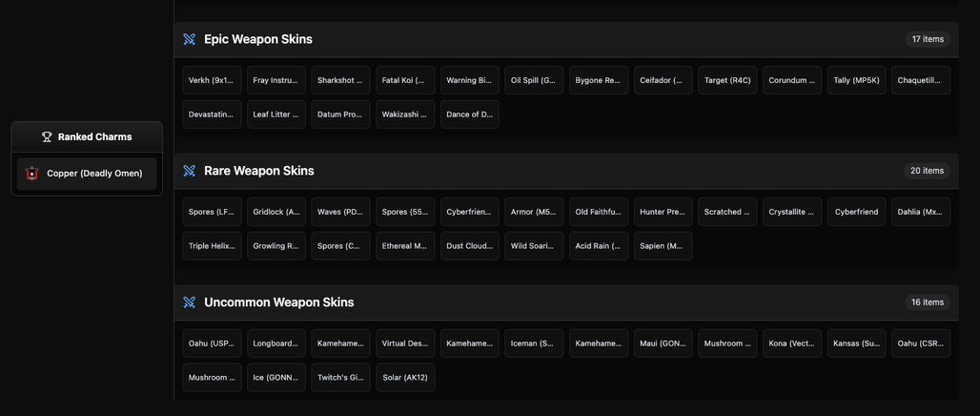
Task: Click the Epic Weapon Skins swords icon
Action: [x=190, y=39]
